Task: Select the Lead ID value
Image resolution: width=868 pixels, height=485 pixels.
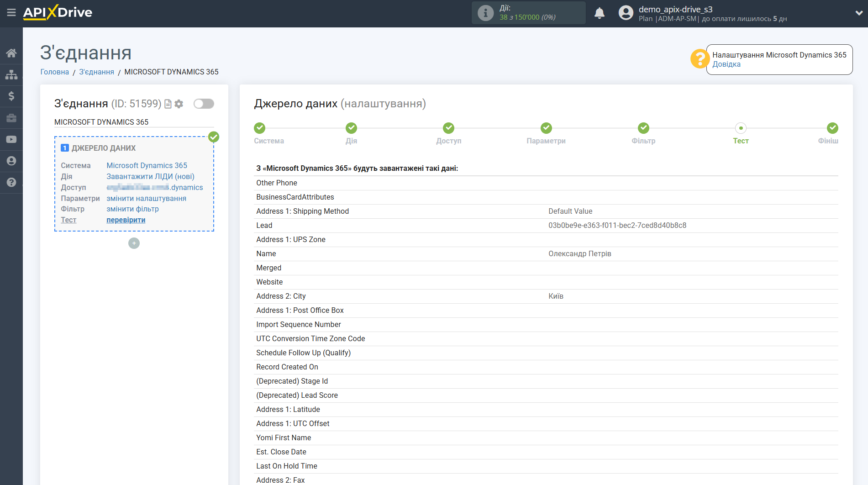Action: click(x=617, y=226)
